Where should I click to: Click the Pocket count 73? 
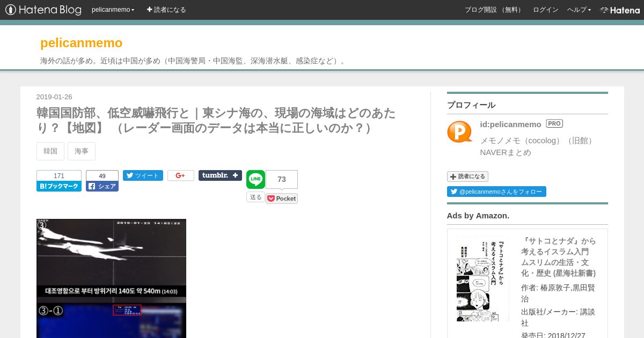point(282,179)
